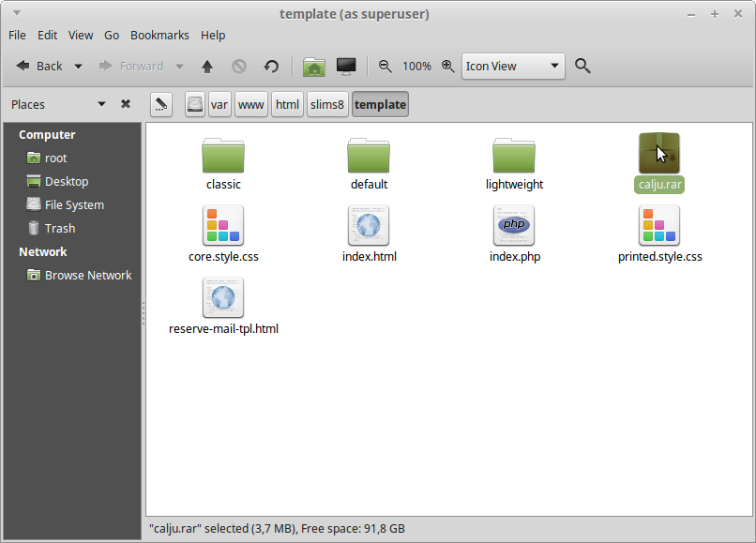
Task: Toggle the text location entry pencil button
Action: click(x=161, y=104)
